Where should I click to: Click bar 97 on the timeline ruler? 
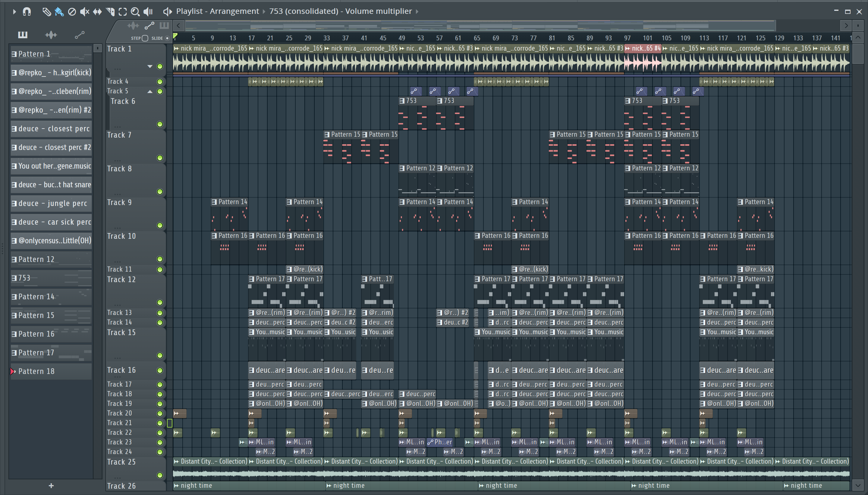(x=627, y=38)
